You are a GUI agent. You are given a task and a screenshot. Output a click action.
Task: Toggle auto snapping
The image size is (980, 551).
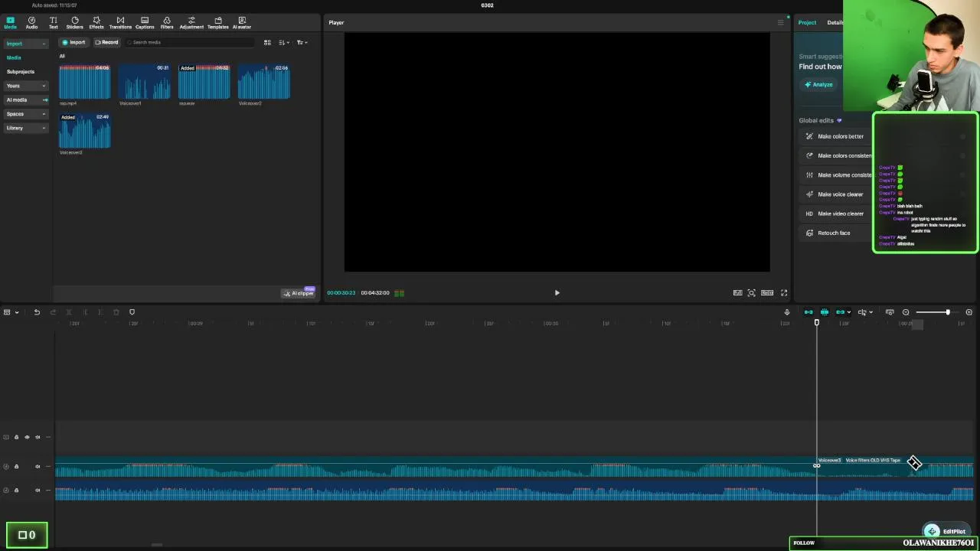(x=825, y=312)
